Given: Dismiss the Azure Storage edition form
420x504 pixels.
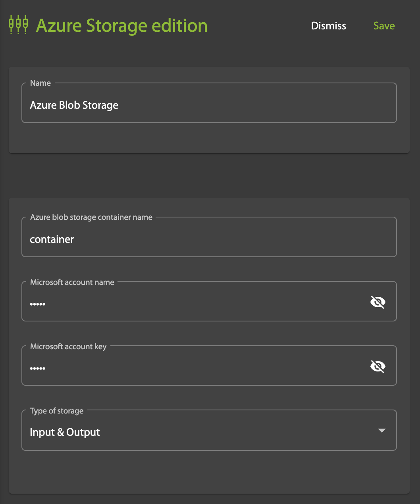Looking at the screenshot, I should point(328,26).
